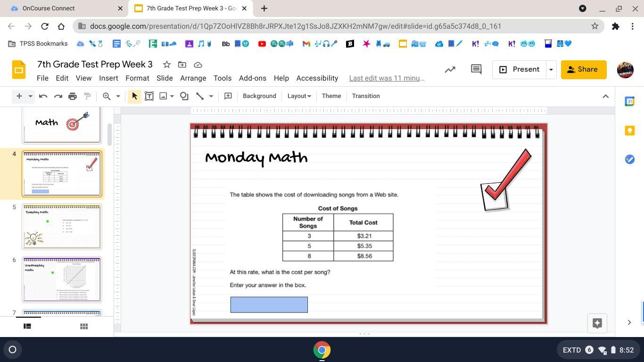The height and width of the screenshot is (362, 644).
Task: Check the cloud save status icon
Action: pyautogui.click(x=198, y=65)
